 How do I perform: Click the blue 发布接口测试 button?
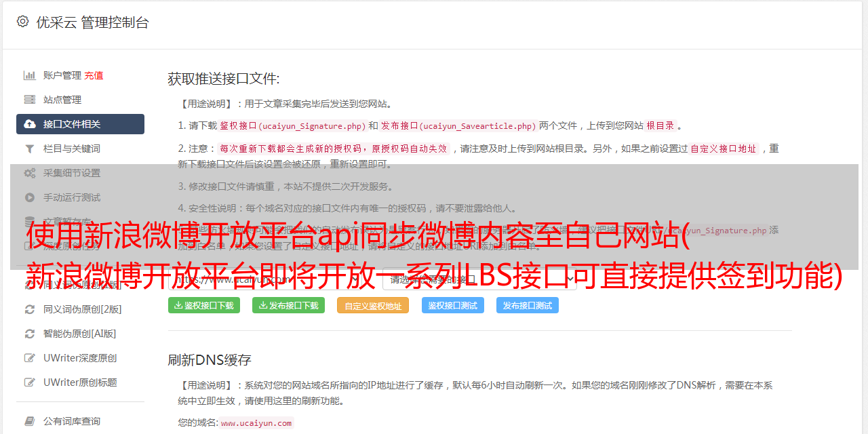pos(528,305)
